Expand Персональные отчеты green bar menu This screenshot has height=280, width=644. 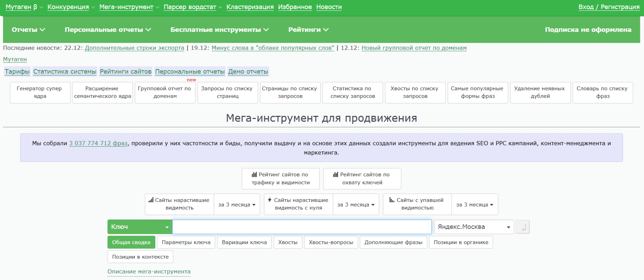[108, 30]
